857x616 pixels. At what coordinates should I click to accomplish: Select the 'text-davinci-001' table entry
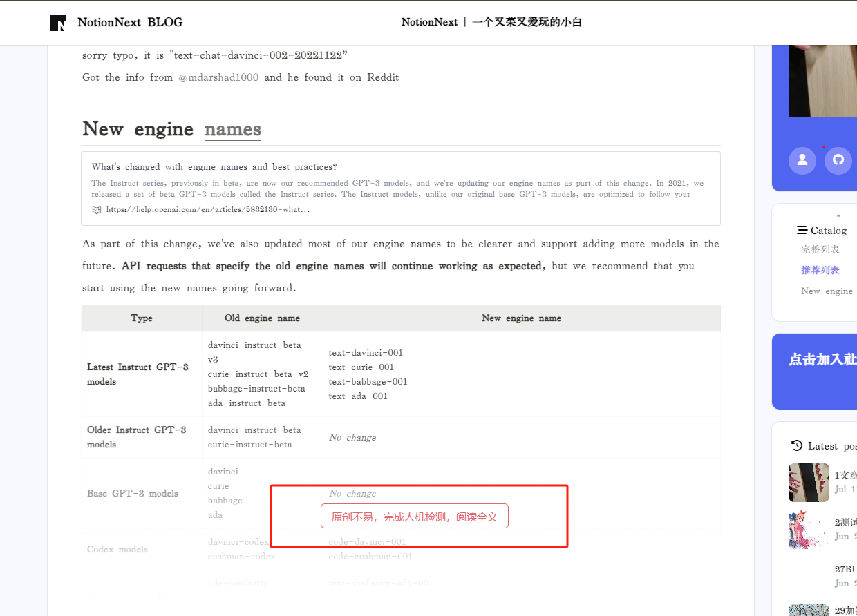[366, 353]
